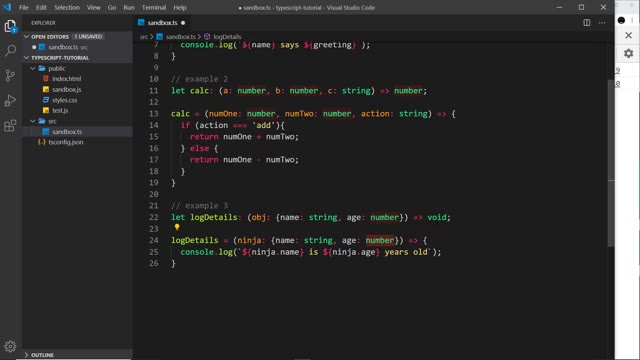
Task: Click the 'add' string literal on line 14
Action: pos(263,125)
